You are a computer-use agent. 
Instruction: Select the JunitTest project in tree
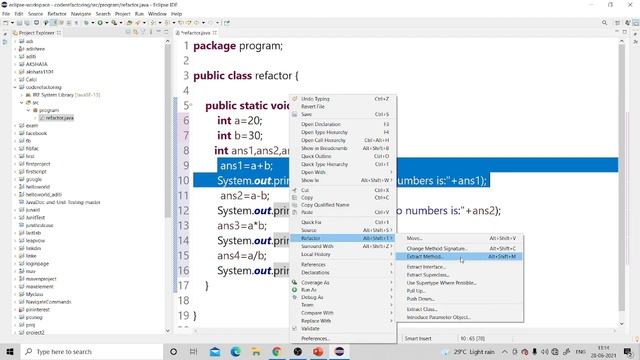click(35, 218)
